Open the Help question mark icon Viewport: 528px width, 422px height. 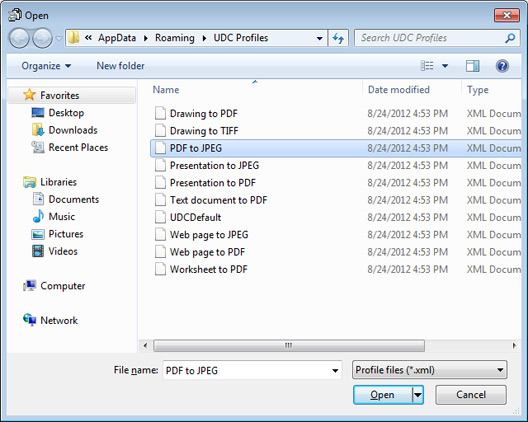pyautogui.click(x=502, y=66)
